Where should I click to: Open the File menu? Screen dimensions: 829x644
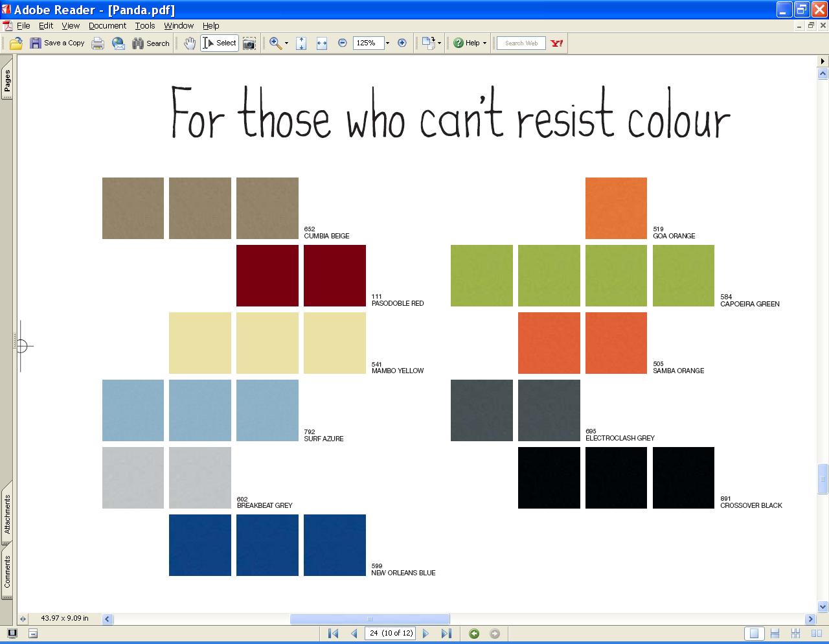23,26
